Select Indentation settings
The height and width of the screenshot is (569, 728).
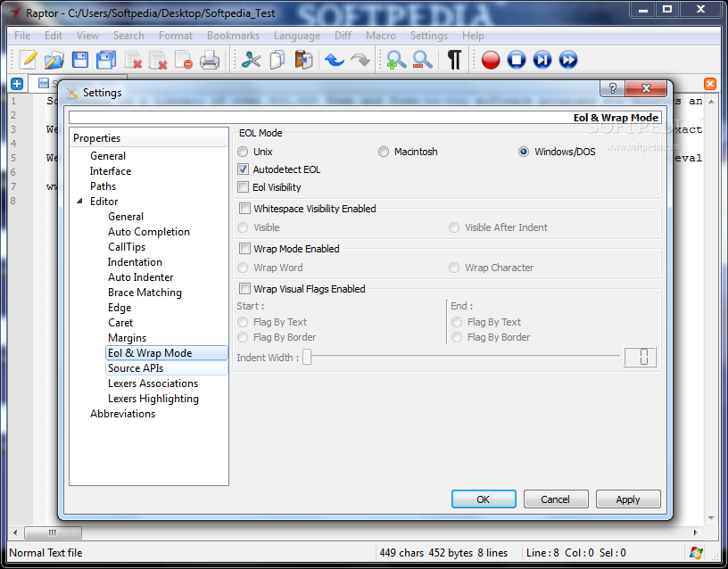(135, 262)
